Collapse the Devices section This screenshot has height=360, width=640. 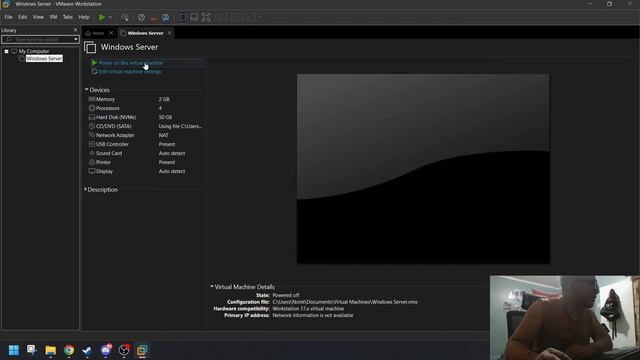coord(87,89)
